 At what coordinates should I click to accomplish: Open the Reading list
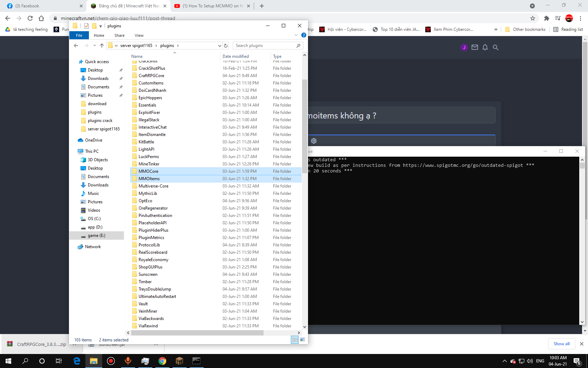pyautogui.click(x=568, y=29)
